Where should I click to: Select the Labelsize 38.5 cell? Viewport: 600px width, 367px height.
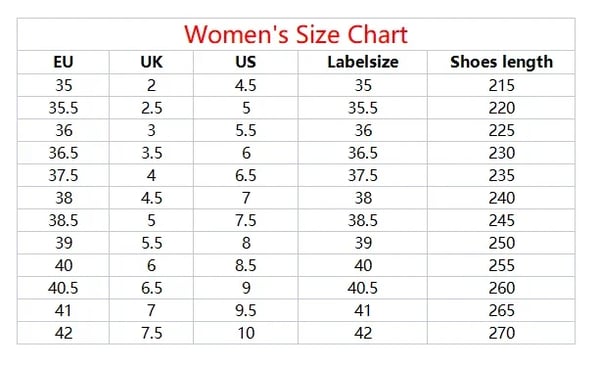point(363,220)
